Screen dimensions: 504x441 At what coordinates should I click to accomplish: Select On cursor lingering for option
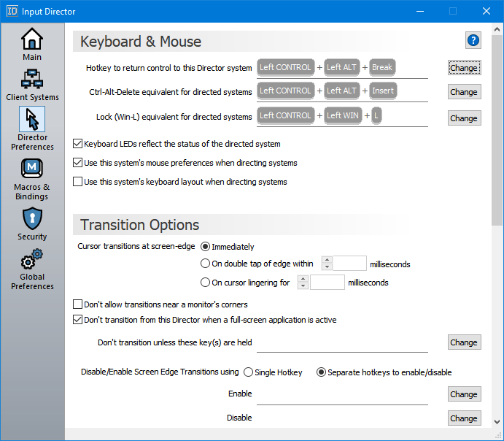click(205, 283)
